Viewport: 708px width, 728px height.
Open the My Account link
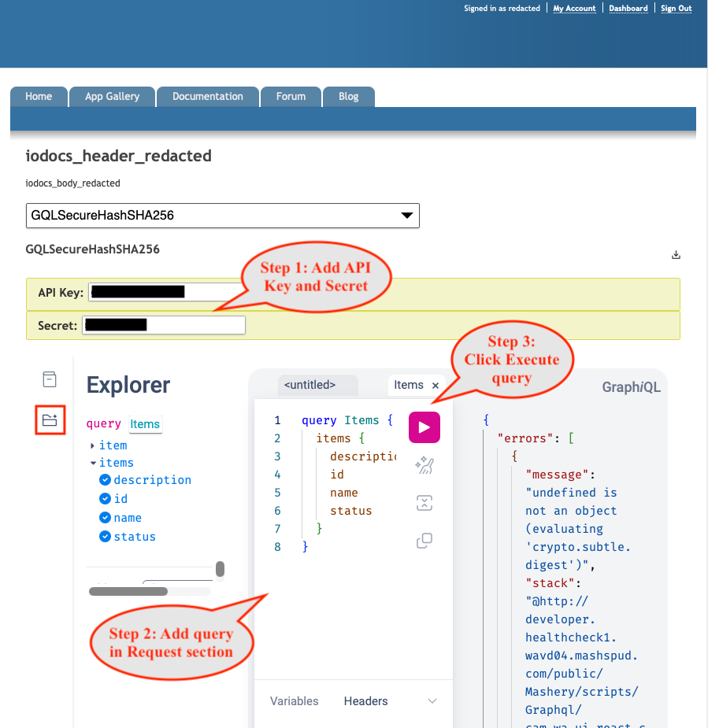click(574, 9)
